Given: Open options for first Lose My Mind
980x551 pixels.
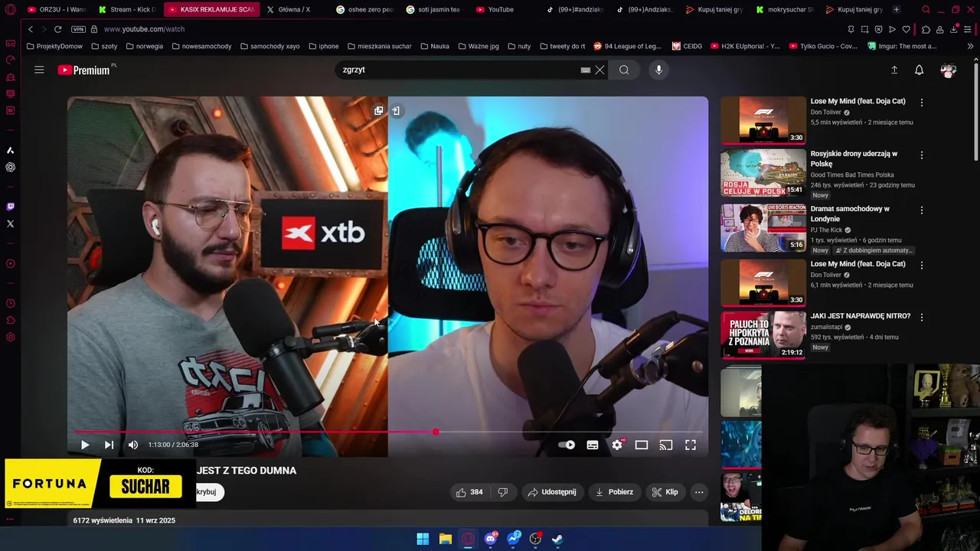Looking at the screenshot, I should [922, 103].
